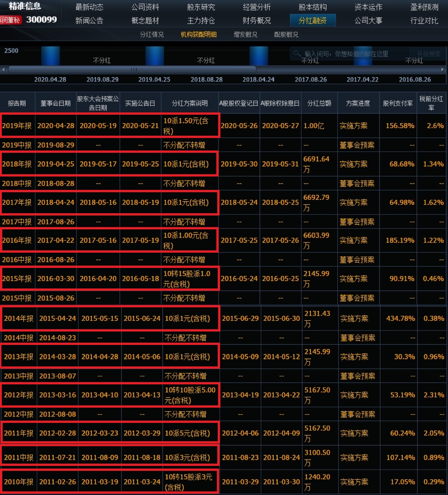Image resolution: width=448 pixels, height=495 pixels.
Task: Click the 税前分红率 column header
Action: click(x=431, y=103)
